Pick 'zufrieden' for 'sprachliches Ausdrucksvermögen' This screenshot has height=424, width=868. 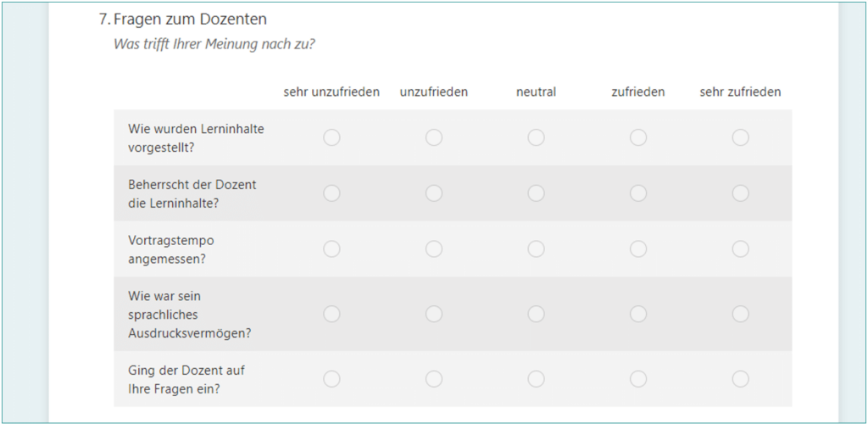(638, 314)
